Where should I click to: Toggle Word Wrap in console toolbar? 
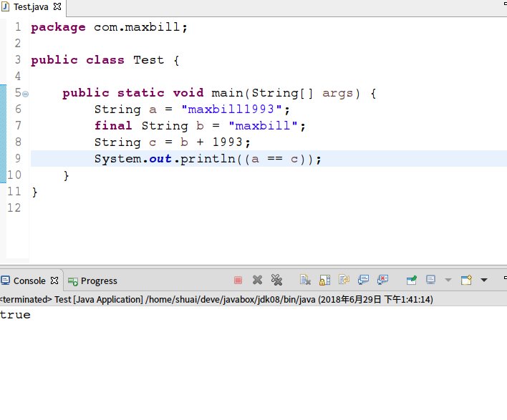[344, 280]
